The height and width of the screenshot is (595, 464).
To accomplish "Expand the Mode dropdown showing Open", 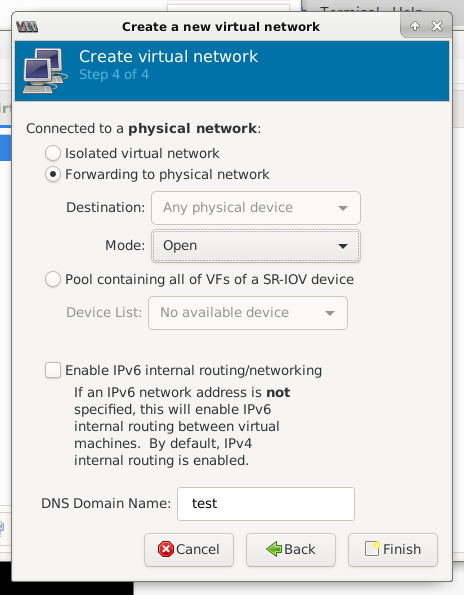I will (256, 246).
